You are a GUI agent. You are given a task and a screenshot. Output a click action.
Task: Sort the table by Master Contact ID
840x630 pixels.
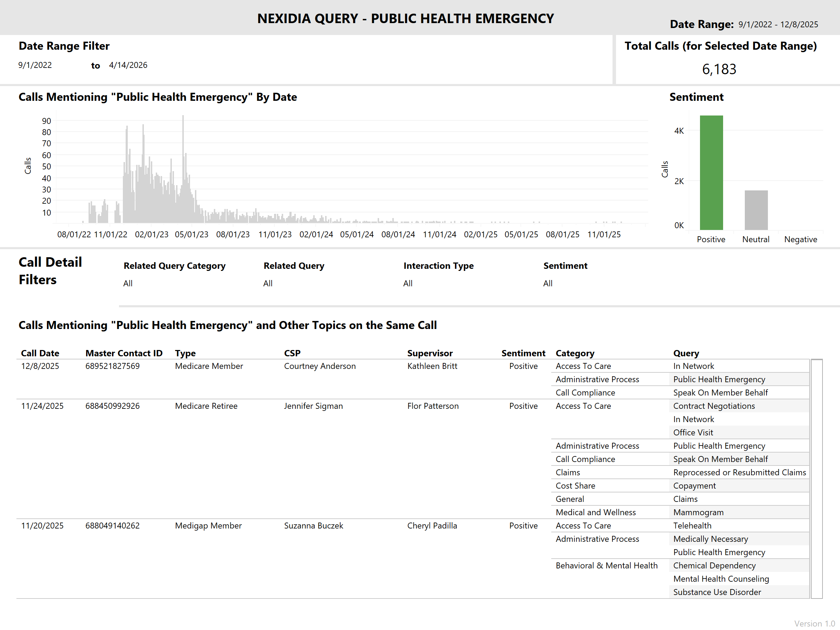[x=124, y=353]
